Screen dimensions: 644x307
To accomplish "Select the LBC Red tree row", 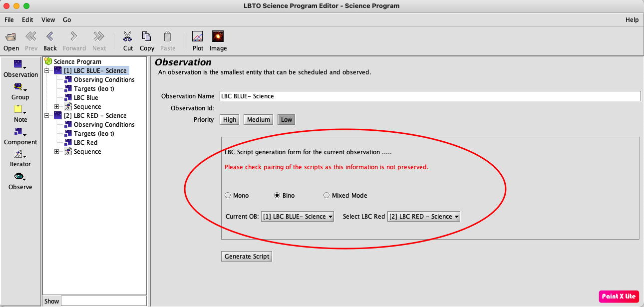I will point(85,142).
